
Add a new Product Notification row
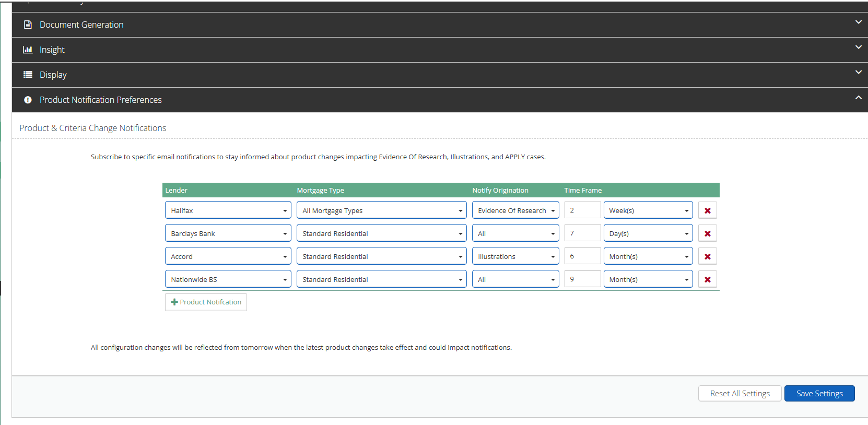click(206, 302)
